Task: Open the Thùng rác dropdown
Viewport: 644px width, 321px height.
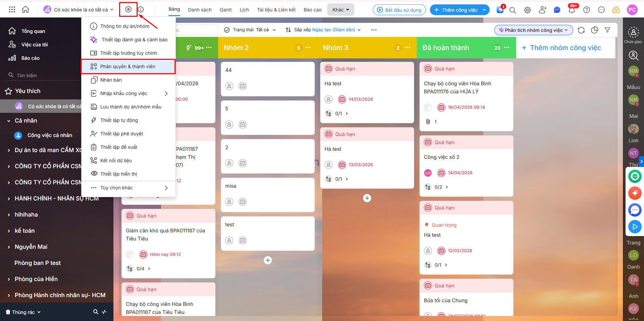Action: (23, 312)
